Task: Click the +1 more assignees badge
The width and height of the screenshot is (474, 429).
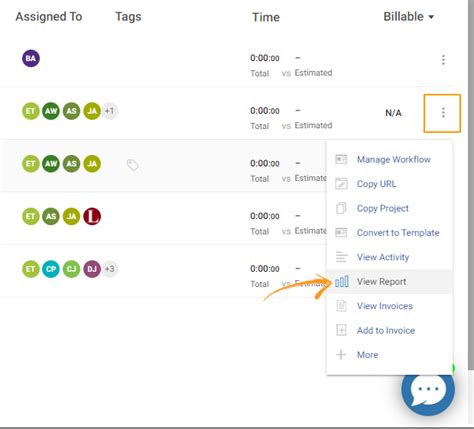Action: (x=110, y=111)
